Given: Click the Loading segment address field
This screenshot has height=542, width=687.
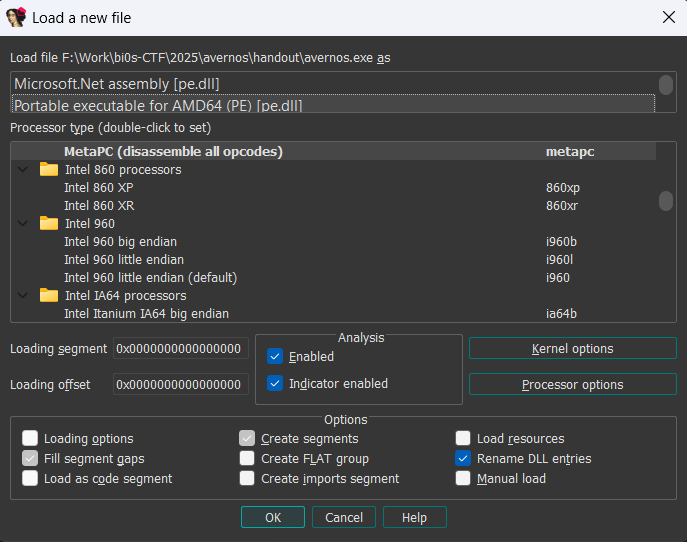Looking at the screenshot, I should 181,349.
